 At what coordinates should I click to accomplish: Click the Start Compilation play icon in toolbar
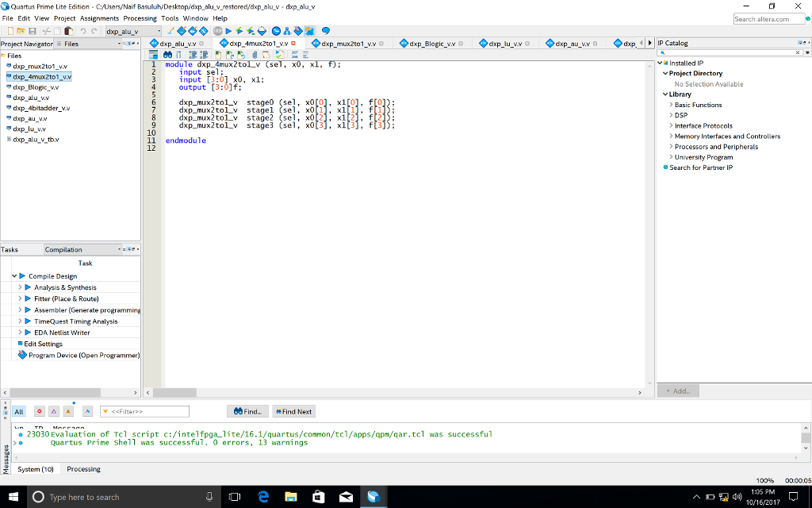tap(229, 31)
